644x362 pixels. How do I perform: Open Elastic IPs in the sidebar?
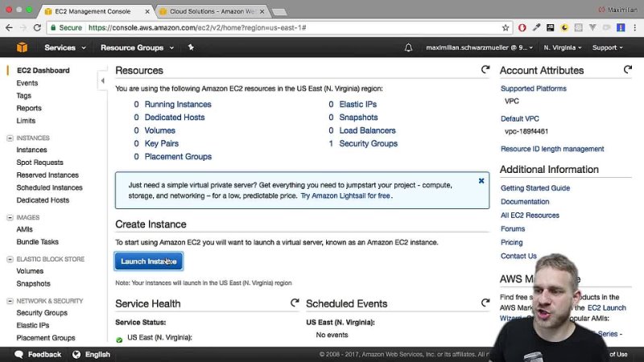click(x=33, y=325)
